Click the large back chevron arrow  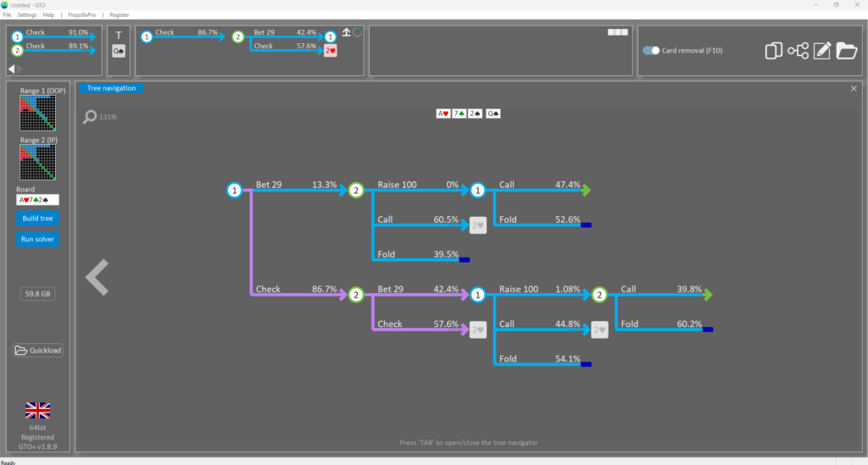click(x=97, y=277)
